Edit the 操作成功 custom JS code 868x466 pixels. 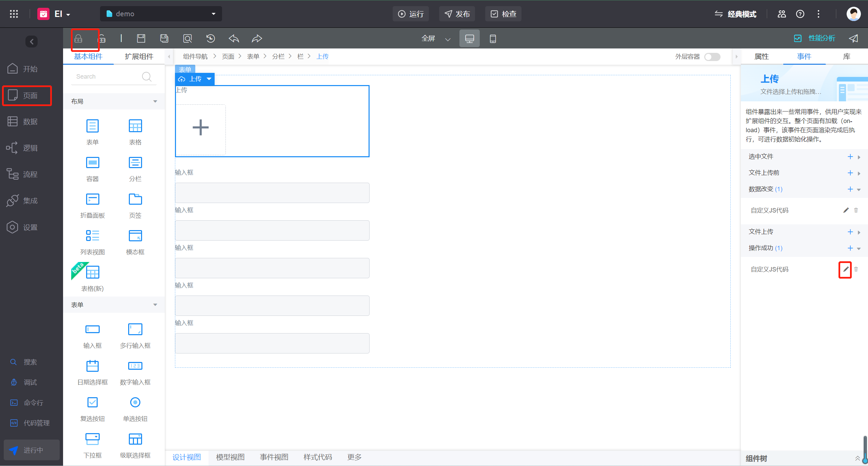pos(846,269)
